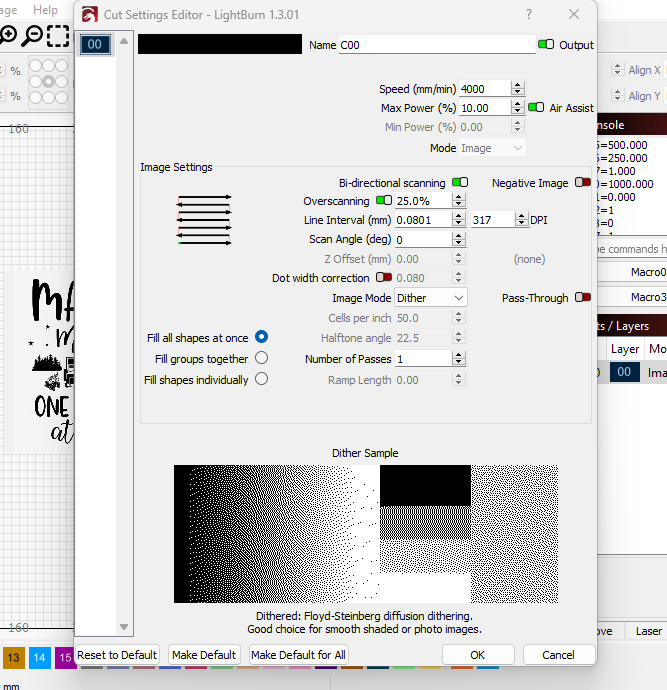Toggle the Output switch
Viewport: 667px width, 690px height.
pyautogui.click(x=546, y=44)
